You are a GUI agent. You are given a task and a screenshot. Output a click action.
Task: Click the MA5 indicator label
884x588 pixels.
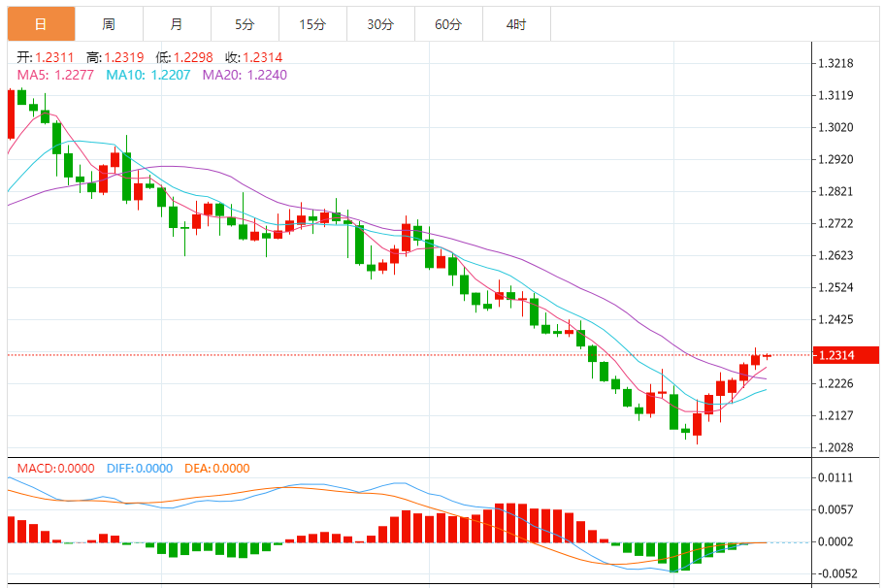55,75
